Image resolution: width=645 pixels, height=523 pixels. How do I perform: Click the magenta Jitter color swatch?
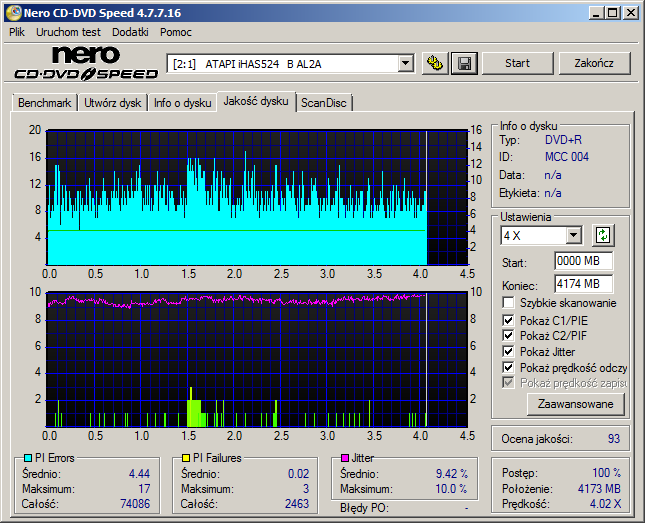[345, 458]
